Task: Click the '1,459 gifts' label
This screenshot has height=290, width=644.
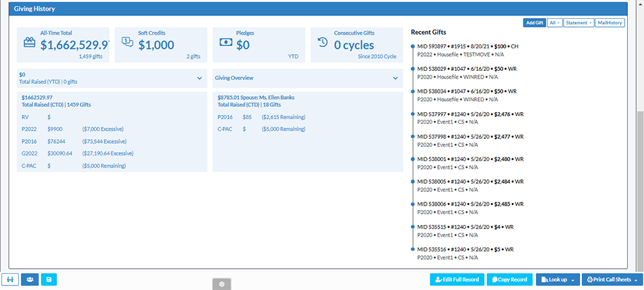Action: 91,57
